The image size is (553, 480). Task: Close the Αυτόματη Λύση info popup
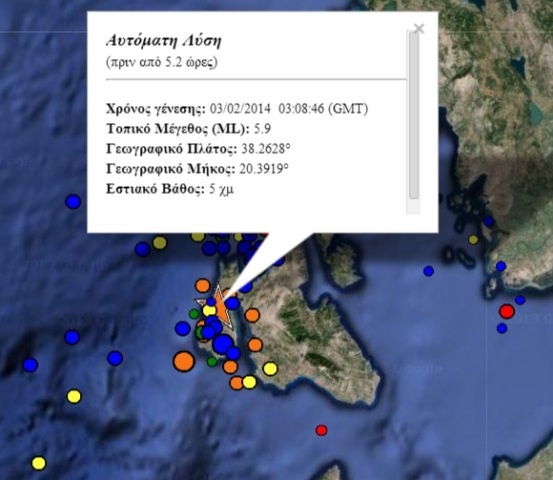(419, 28)
